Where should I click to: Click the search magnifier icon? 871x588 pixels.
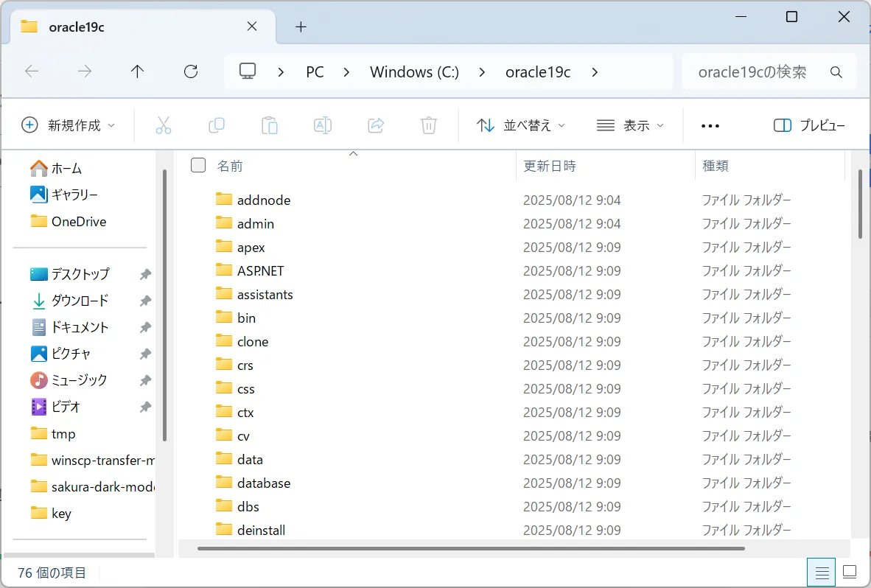[836, 71]
